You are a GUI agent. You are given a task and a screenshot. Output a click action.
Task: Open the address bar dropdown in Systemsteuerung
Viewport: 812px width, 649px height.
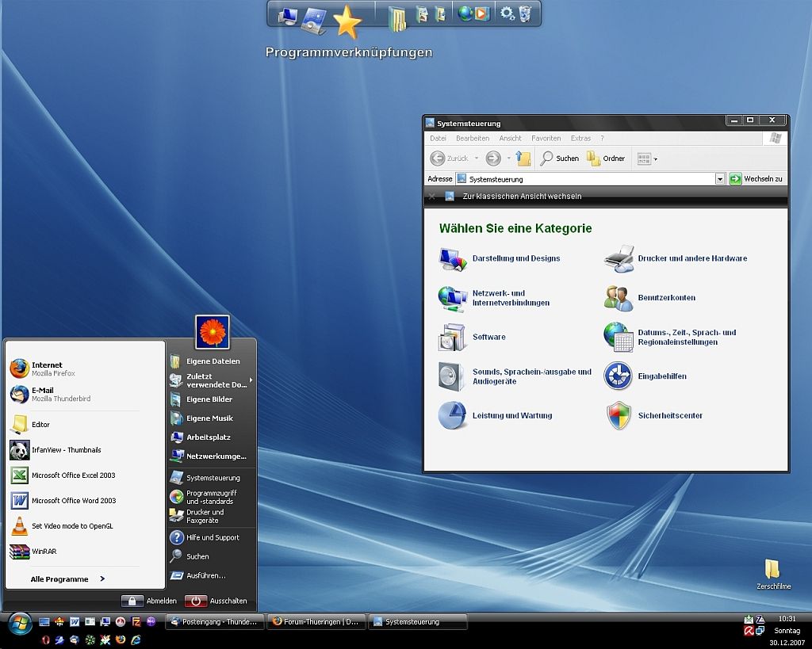pyautogui.click(x=719, y=179)
